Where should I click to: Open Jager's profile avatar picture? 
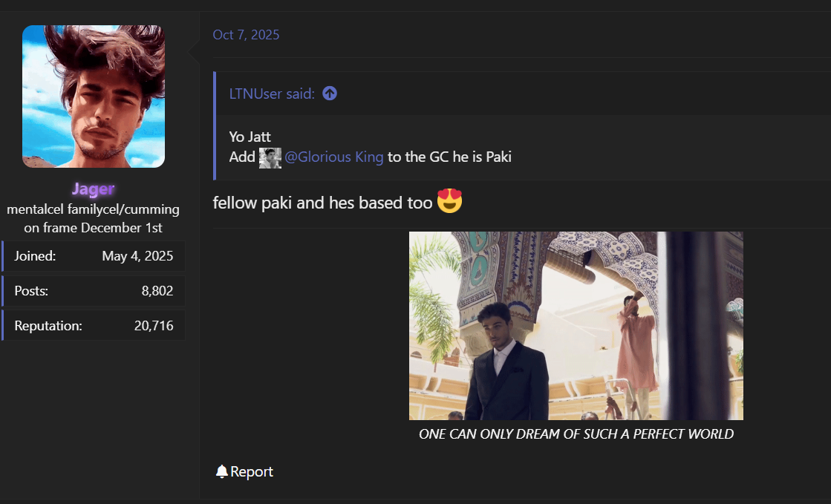[94, 96]
